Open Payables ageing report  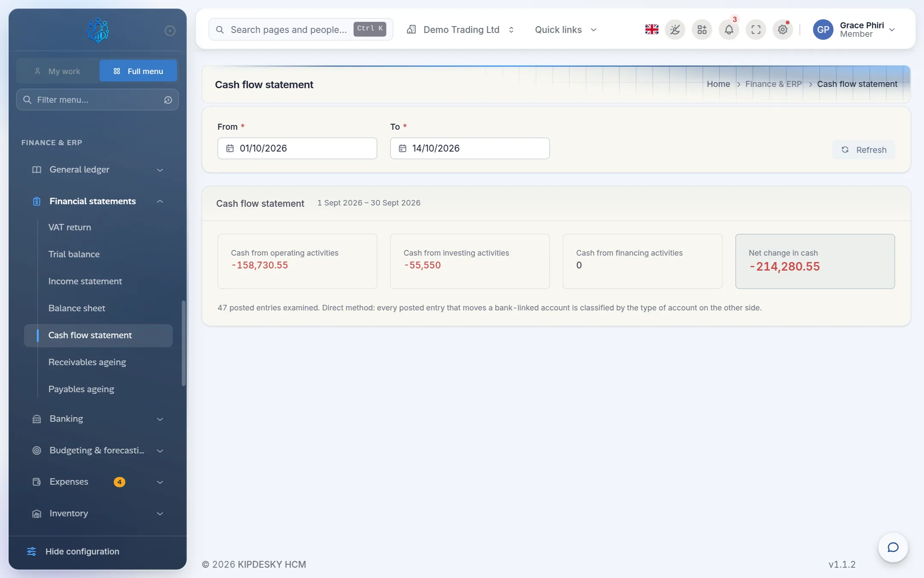[81, 389]
